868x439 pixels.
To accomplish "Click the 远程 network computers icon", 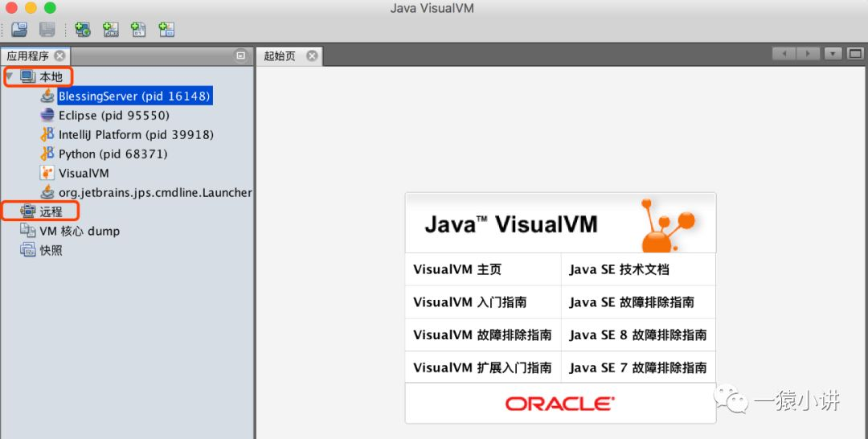I will pos(27,211).
